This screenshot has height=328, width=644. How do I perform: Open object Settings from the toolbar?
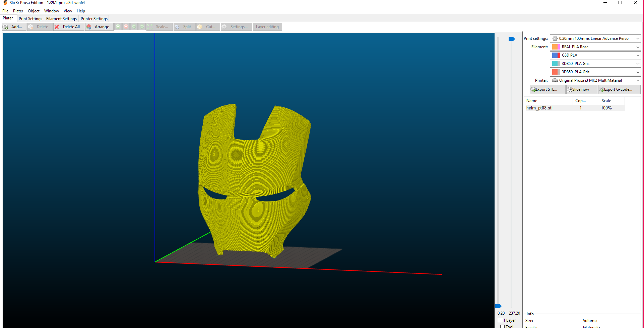pyautogui.click(x=237, y=27)
